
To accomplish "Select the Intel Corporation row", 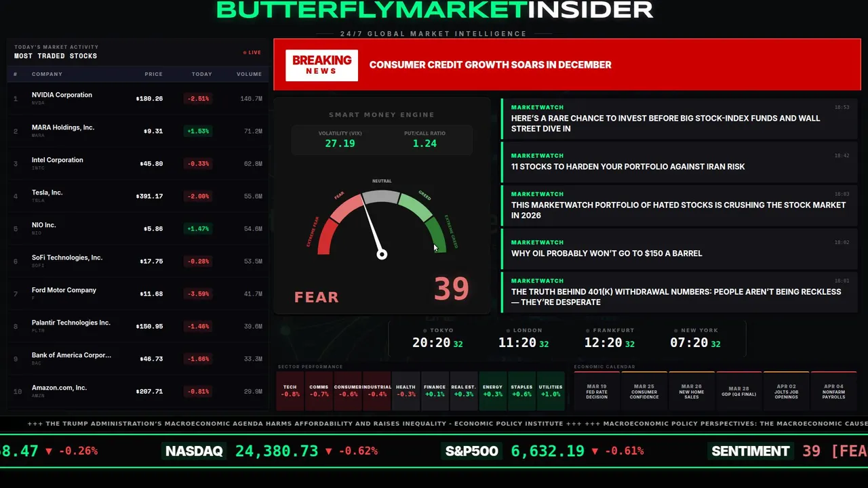I will tap(138, 163).
